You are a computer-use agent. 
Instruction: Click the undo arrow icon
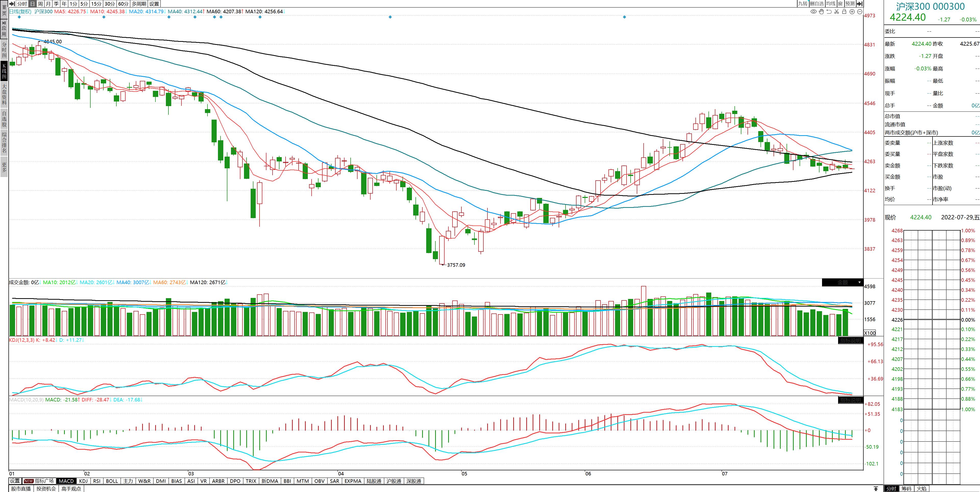[829, 12]
